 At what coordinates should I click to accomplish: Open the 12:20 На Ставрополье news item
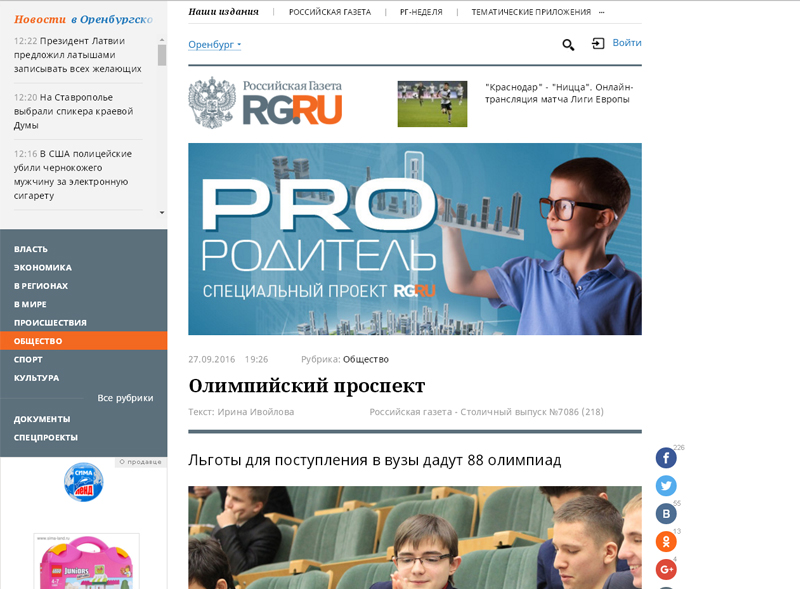(73, 111)
